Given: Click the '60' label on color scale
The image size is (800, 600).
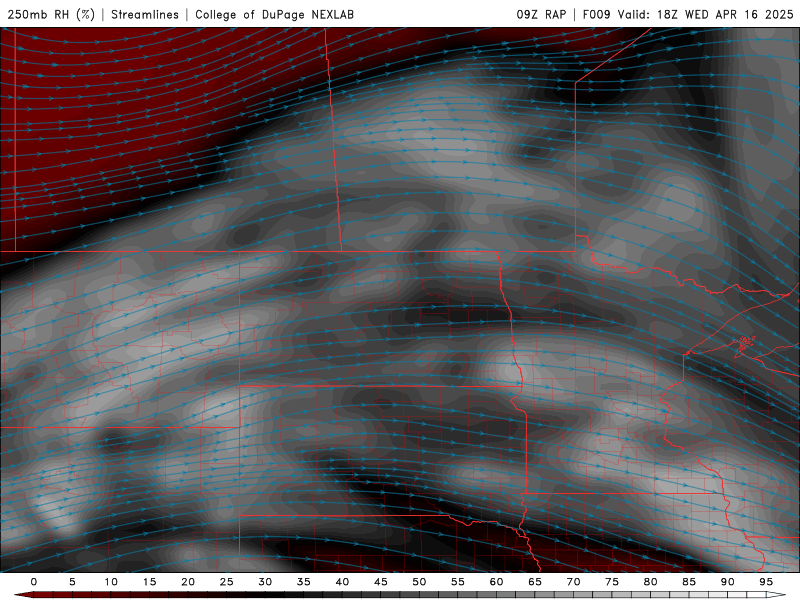Looking at the screenshot, I should point(496,582).
